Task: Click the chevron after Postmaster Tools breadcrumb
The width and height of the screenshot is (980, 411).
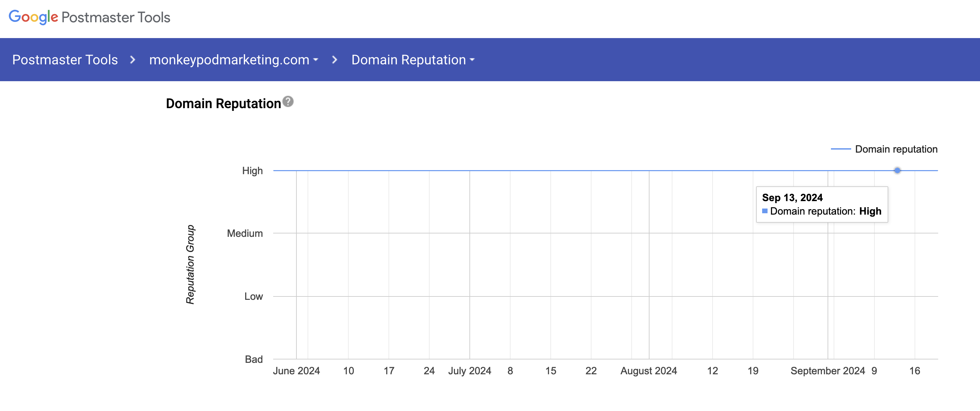Action: click(133, 60)
